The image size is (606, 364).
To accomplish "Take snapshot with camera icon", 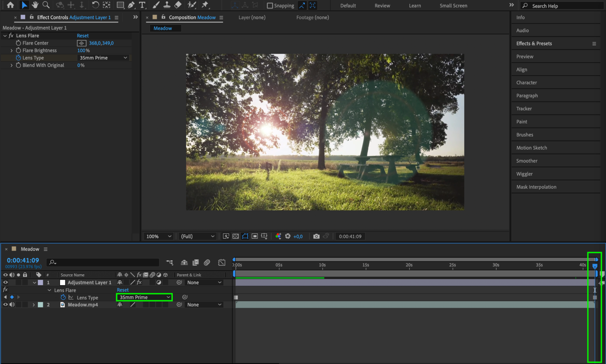I will (316, 236).
